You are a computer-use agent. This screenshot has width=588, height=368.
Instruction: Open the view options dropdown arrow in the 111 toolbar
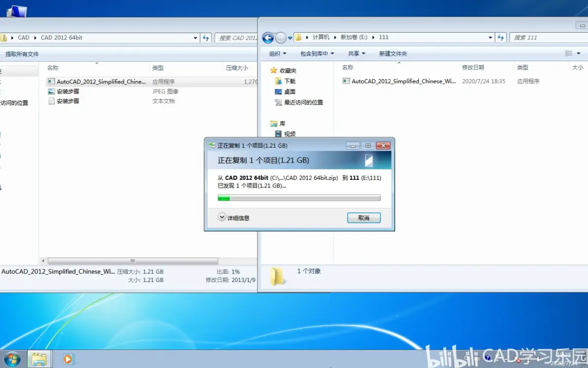point(579,53)
